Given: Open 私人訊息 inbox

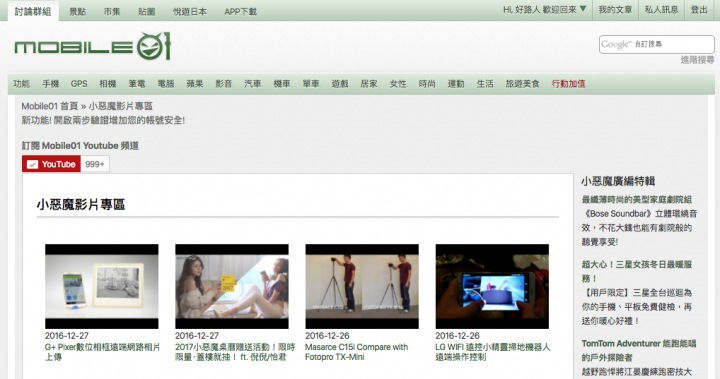Looking at the screenshot, I should coord(662,10).
